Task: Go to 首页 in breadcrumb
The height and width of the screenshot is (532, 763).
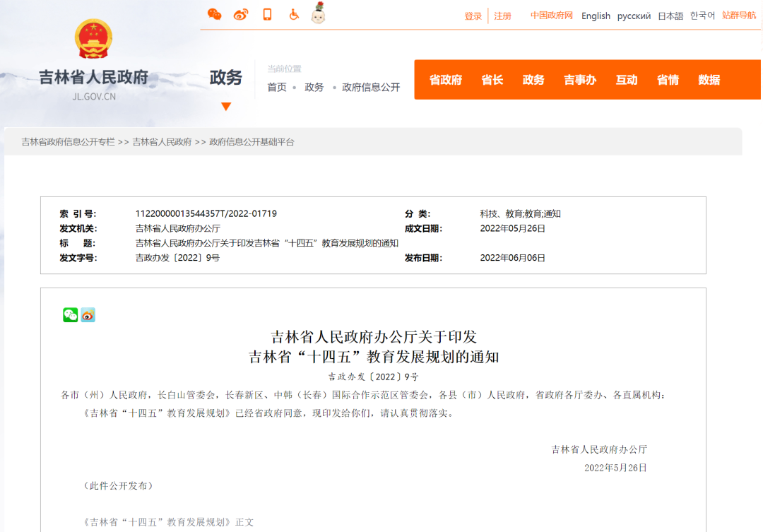Action: pos(277,88)
